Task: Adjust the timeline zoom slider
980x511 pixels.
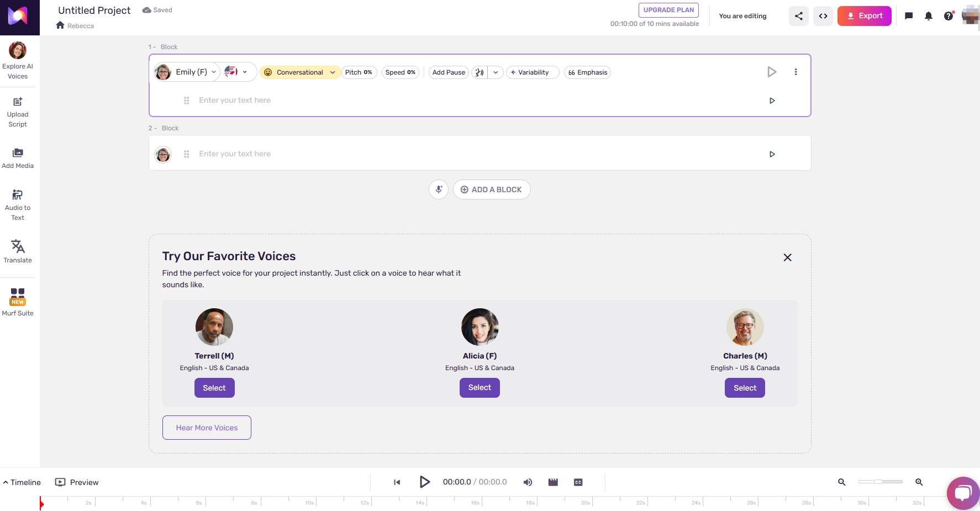Action: [879, 482]
